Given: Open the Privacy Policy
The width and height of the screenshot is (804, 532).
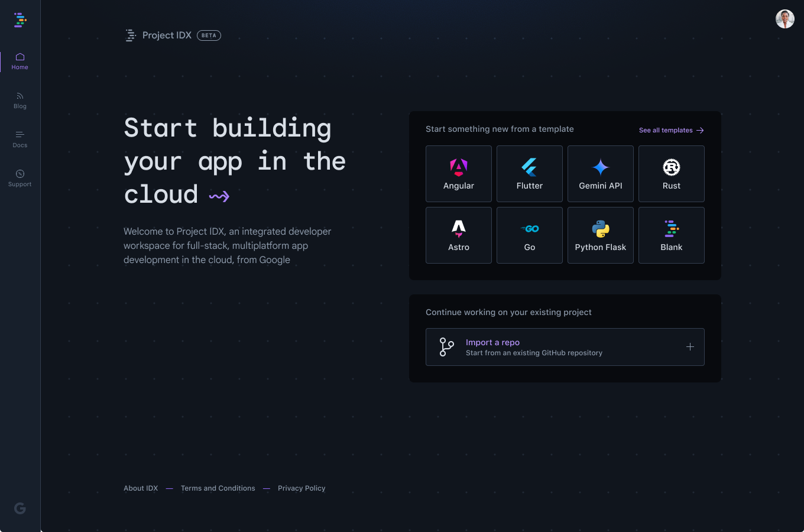Looking at the screenshot, I should pyautogui.click(x=301, y=488).
